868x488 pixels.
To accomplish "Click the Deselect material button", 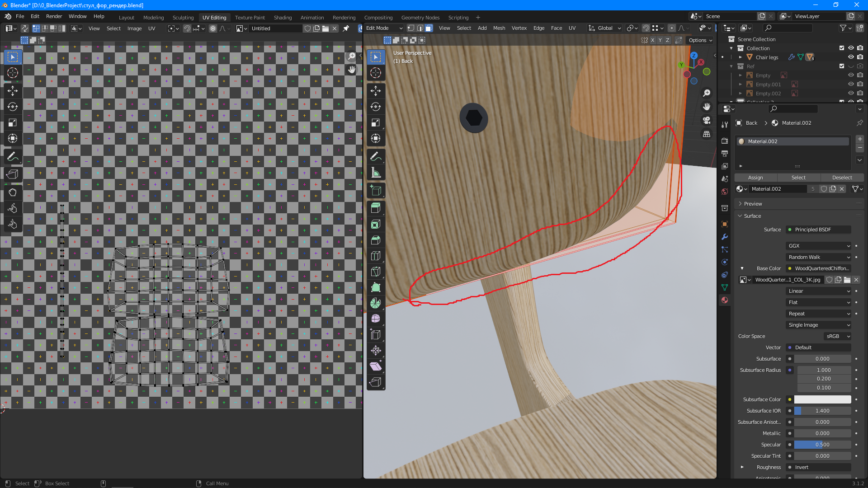I will [x=842, y=178].
